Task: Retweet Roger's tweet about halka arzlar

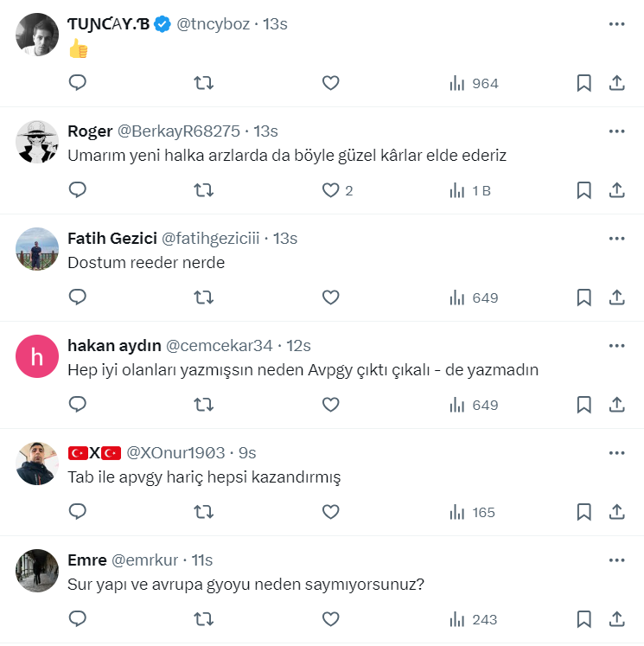Action: pos(204,190)
